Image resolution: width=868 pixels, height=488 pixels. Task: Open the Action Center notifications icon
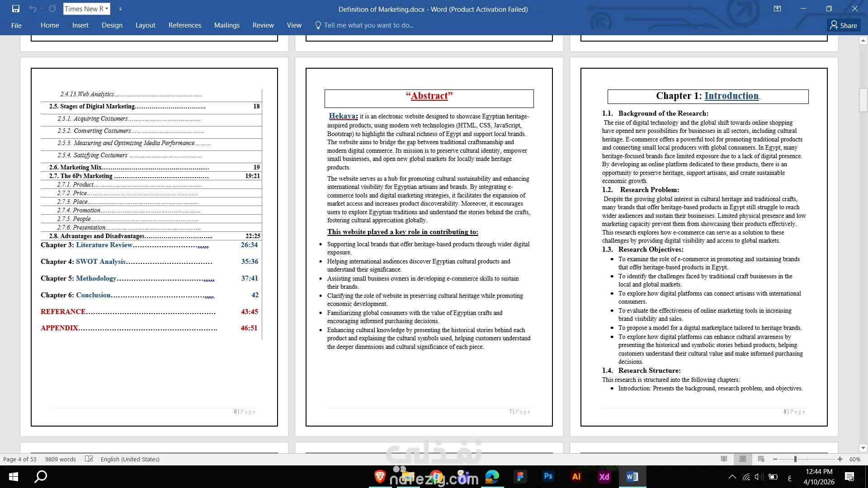[849, 477]
